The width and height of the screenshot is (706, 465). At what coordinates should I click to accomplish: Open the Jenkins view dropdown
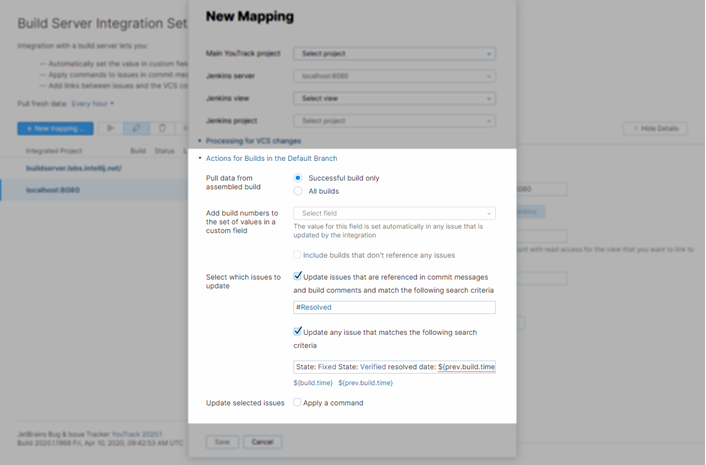tap(394, 99)
